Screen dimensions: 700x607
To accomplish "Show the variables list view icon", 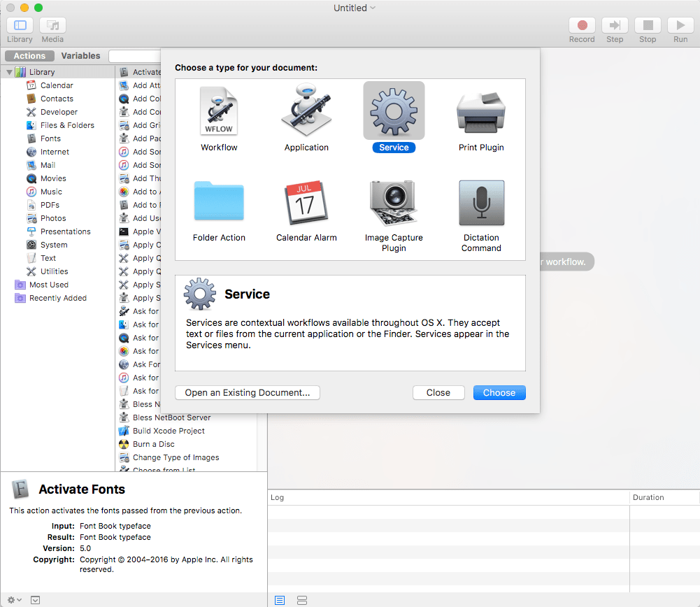I will pyautogui.click(x=302, y=600).
